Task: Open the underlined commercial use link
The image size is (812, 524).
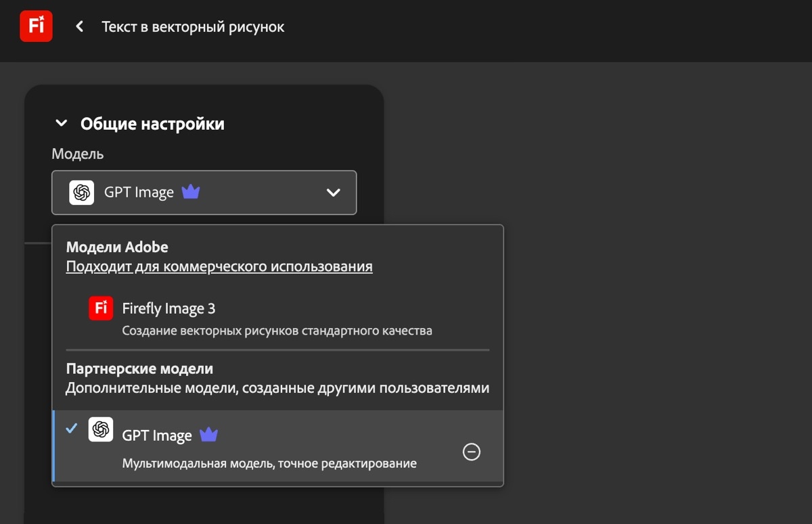Action: click(219, 266)
